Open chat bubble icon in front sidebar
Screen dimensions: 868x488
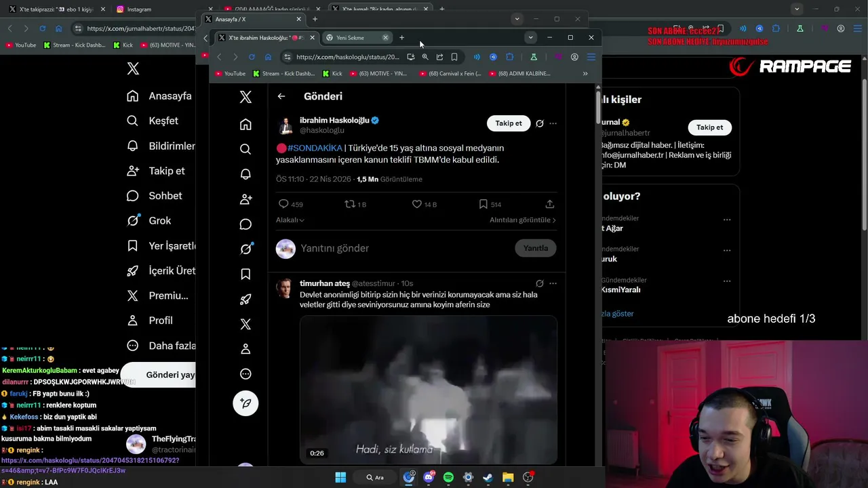pos(245,224)
